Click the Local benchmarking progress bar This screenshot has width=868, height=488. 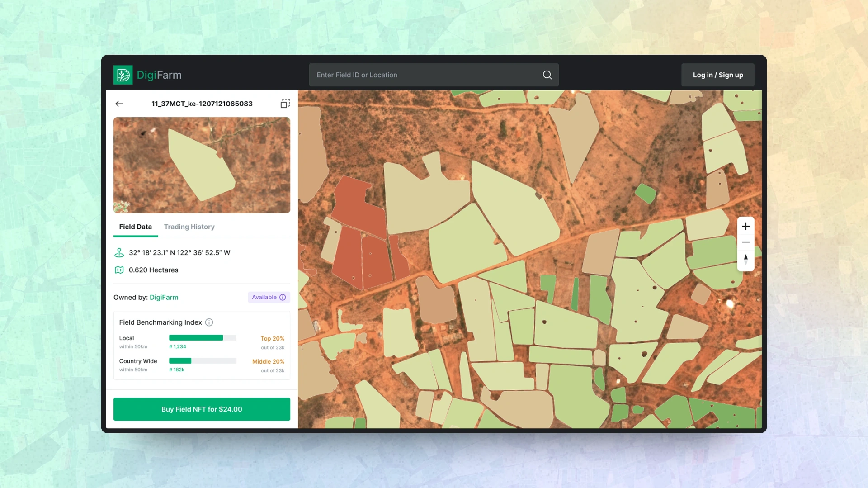[203, 338]
